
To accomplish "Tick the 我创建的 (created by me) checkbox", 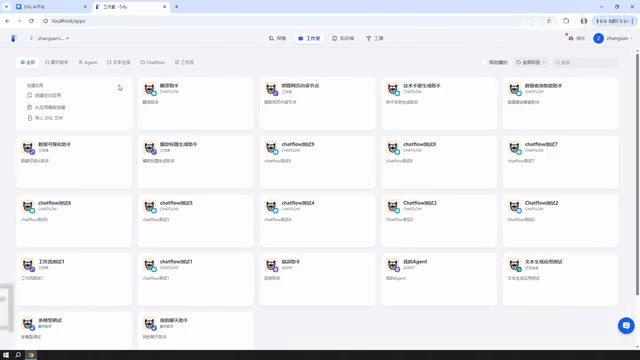I will (x=484, y=62).
